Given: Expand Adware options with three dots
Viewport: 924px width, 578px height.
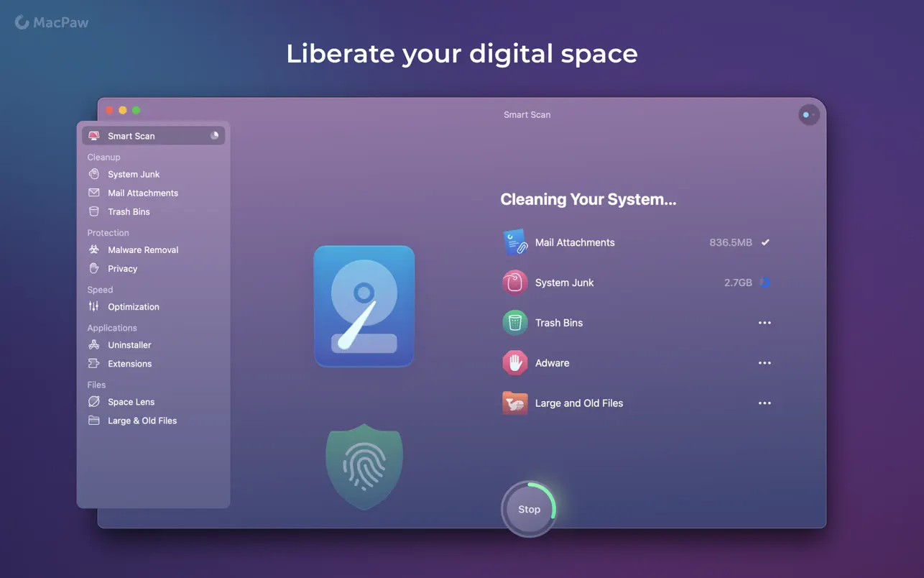Looking at the screenshot, I should pyautogui.click(x=764, y=363).
